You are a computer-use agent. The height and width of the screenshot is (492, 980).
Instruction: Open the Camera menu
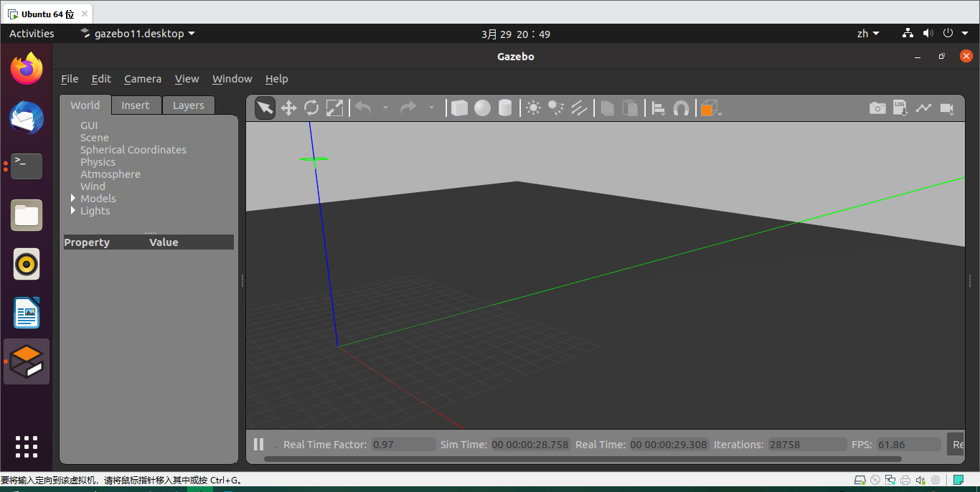point(143,79)
